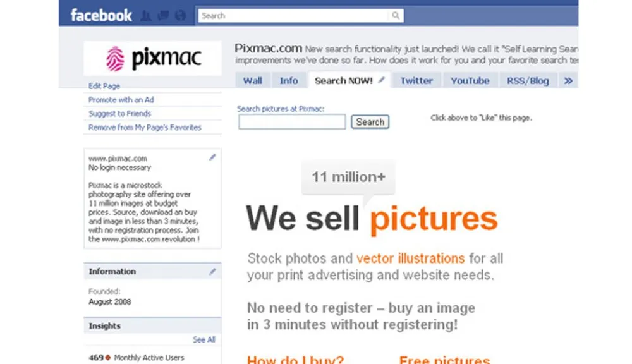Open messages icon in Facebook header
Screen dimensions: 632x364
(x=163, y=16)
